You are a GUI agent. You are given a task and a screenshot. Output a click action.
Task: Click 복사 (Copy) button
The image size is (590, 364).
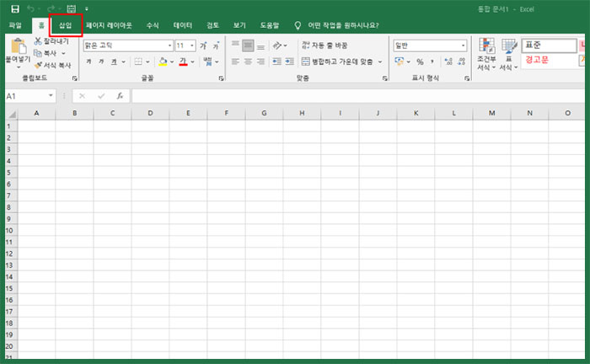(x=46, y=53)
